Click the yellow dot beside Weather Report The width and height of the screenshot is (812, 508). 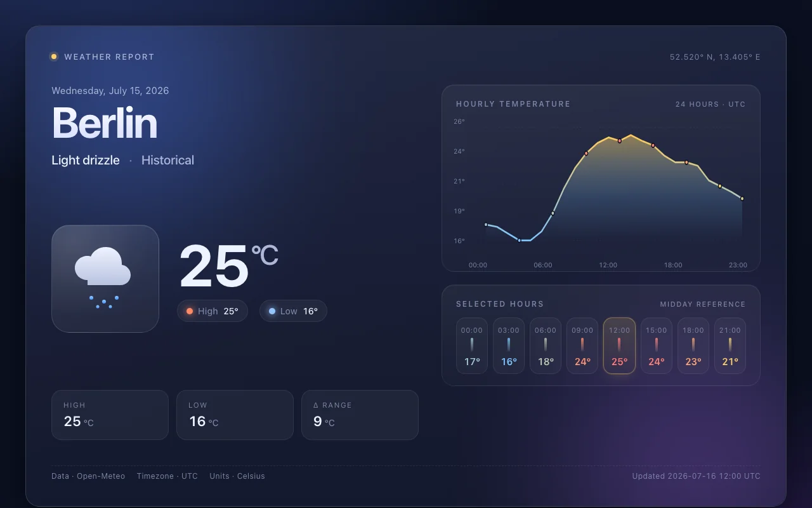(x=54, y=57)
